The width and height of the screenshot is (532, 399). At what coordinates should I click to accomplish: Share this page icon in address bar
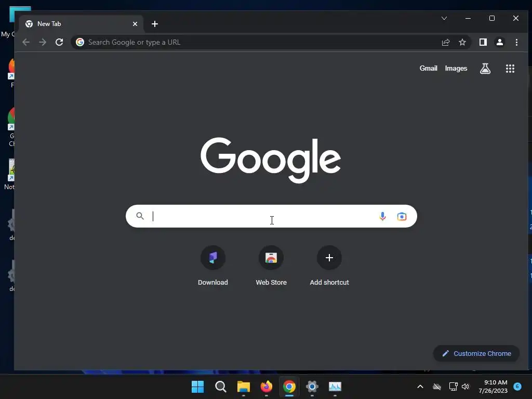(445, 42)
